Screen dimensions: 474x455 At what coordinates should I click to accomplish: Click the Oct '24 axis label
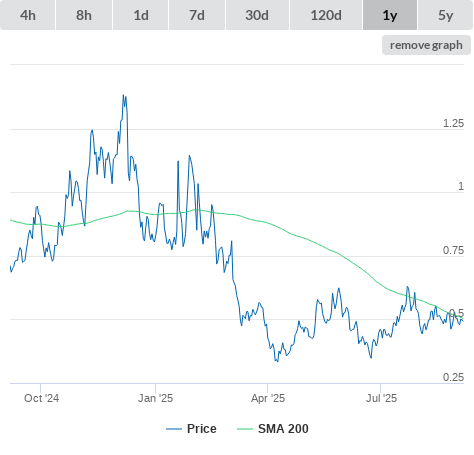tap(41, 398)
